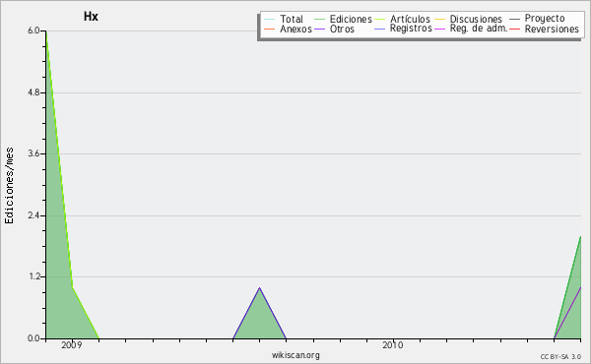Click the 'CC BY-SA 3.0' license text

[560, 356]
